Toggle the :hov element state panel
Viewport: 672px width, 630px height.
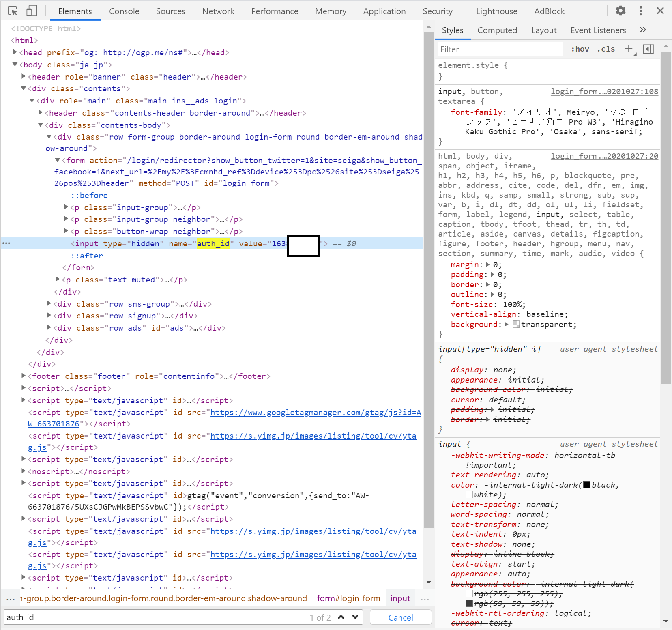(580, 49)
